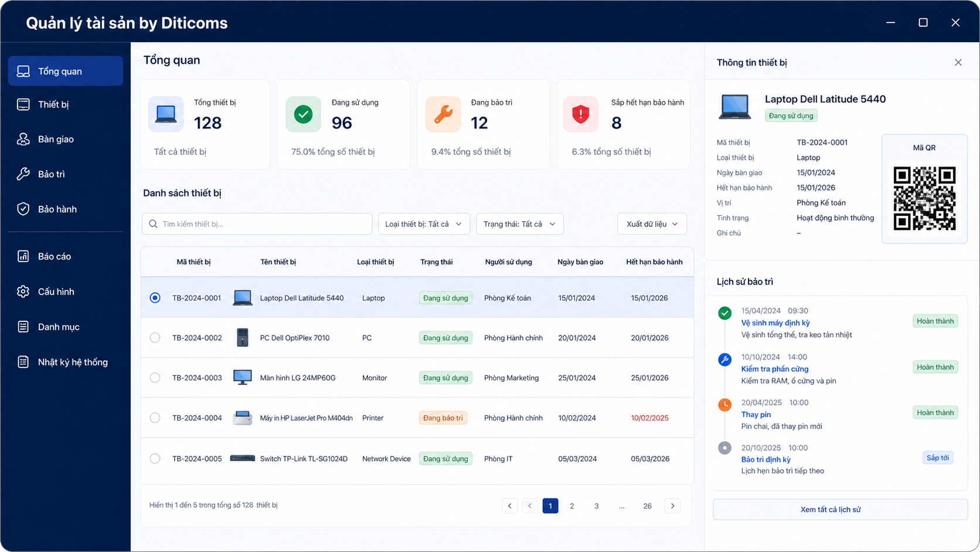Image resolution: width=980 pixels, height=552 pixels.
Task: Close the Thông tin thiết bị panel
Action: coord(958,62)
